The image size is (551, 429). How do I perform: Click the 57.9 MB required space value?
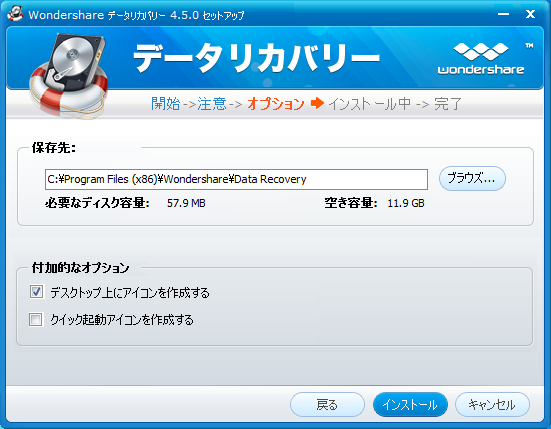pyautogui.click(x=186, y=203)
